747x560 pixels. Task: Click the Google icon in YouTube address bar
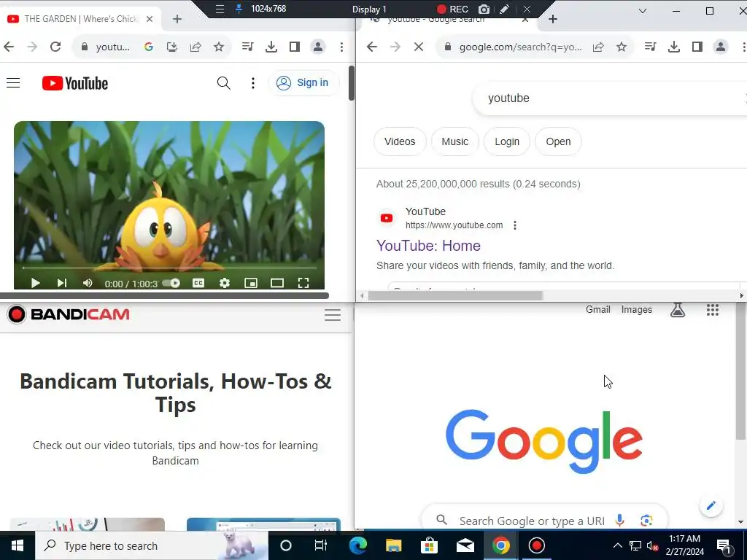pyautogui.click(x=149, y=47)
